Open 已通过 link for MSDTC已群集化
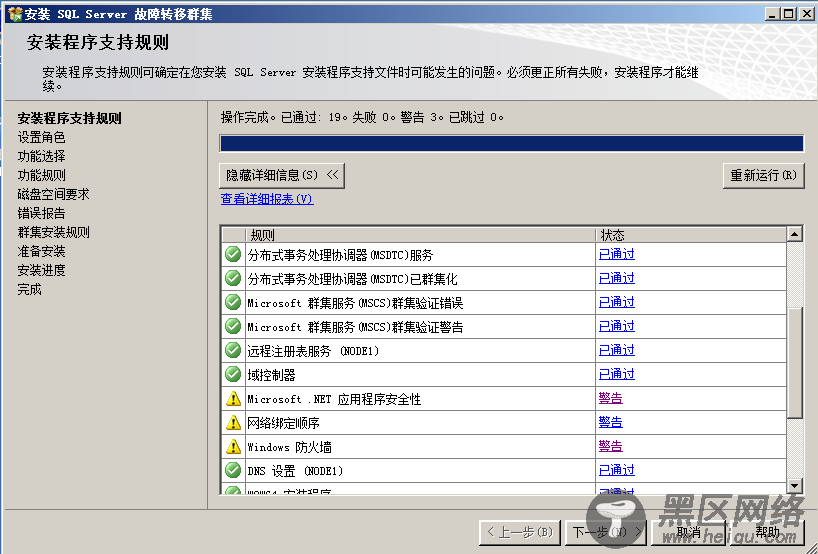The width and height of the screenshot is (818, 554). [x=617, y=278]
